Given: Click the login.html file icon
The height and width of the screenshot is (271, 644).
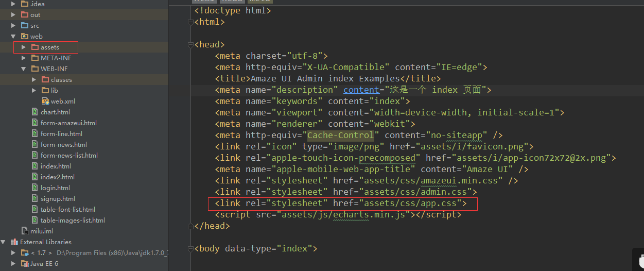Looking at the screenshot, I should pyautogui.click(x=36, y=188).
